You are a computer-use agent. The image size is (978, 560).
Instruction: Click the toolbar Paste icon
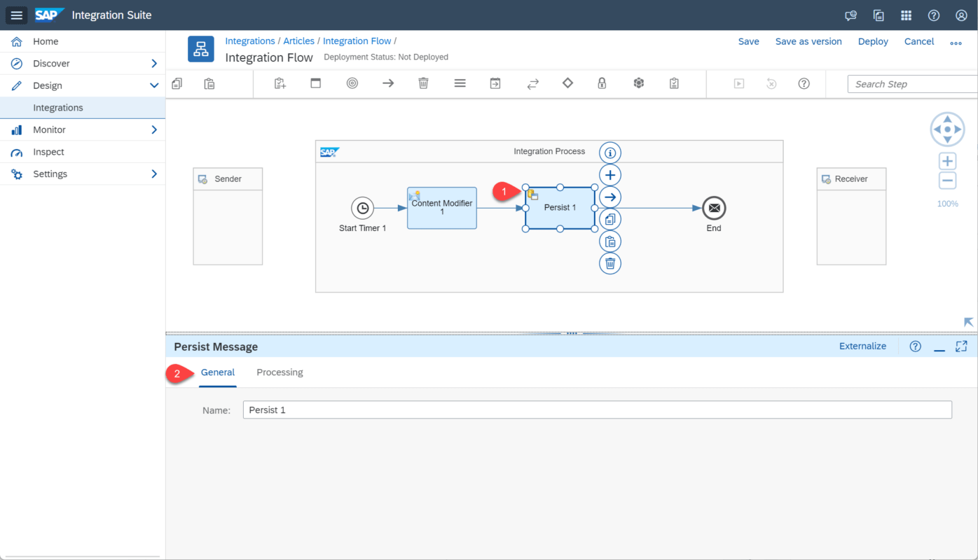tap(209, 83)
